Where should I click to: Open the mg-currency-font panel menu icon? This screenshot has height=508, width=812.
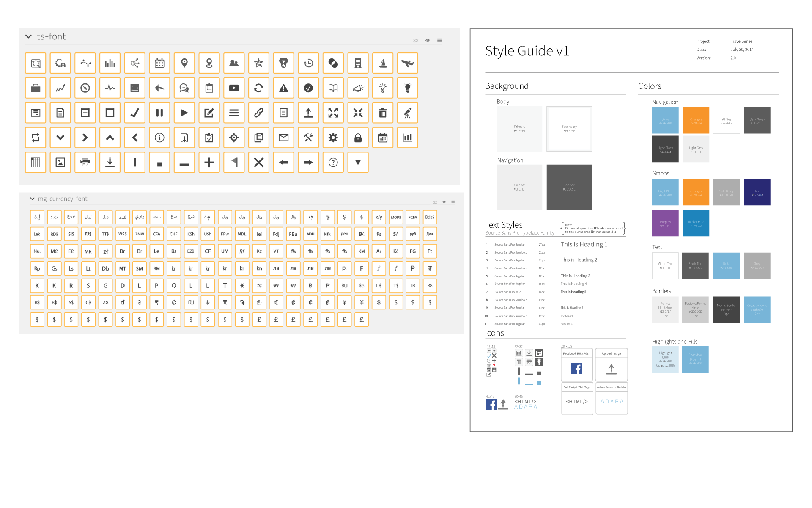(x=453, y=202)
